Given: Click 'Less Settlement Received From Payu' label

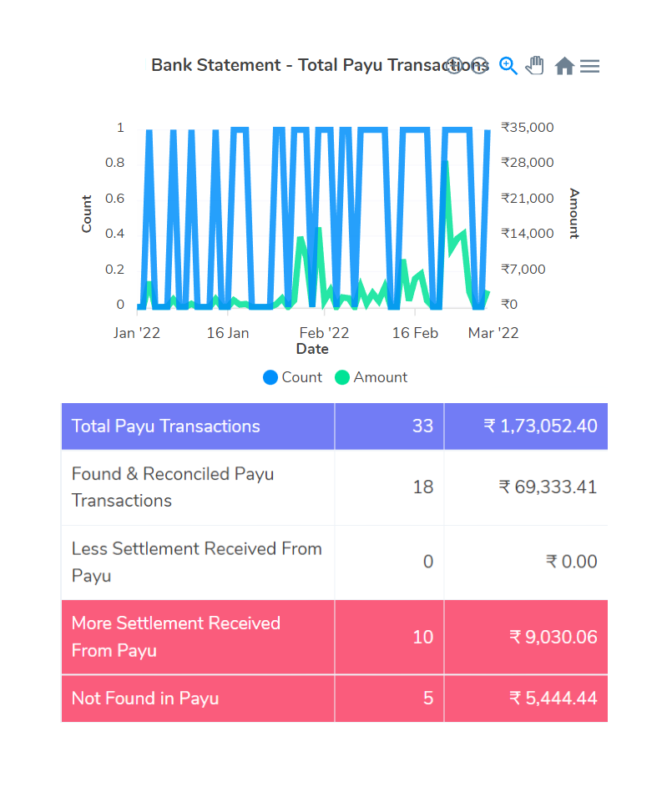Looking at the screenshot, I should [197, 562].
